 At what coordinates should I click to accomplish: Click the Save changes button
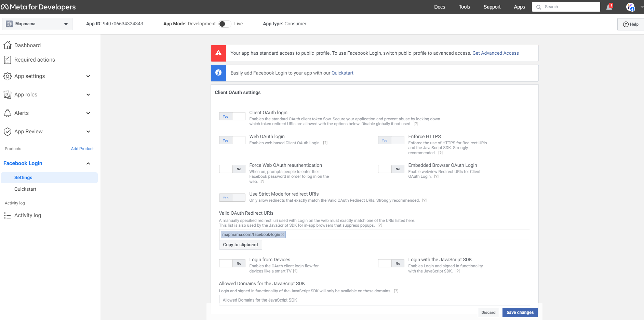[520, 312]
